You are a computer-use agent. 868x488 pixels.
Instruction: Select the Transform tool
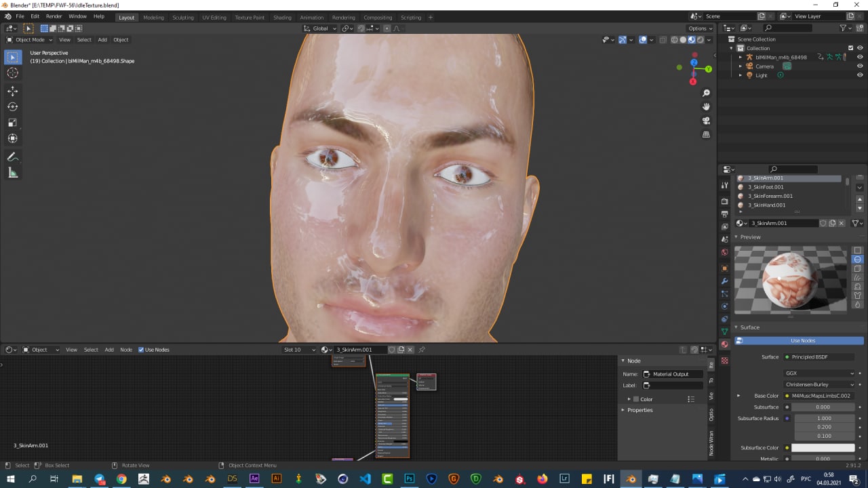click(x=12, y=138)
